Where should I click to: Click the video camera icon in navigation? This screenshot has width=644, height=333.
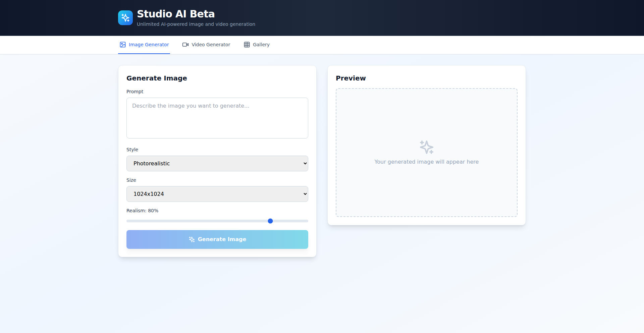tap(185, 45)
